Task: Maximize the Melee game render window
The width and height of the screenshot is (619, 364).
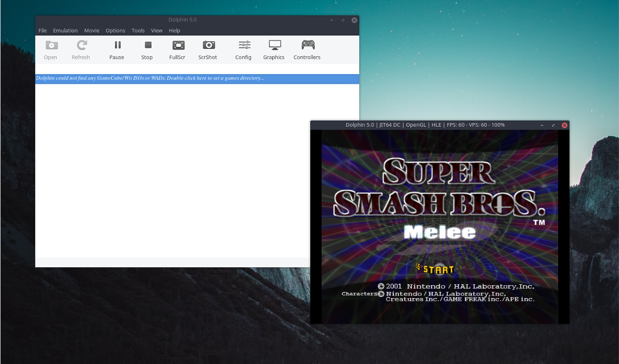Action: pyautogui.click(x=553, y=125)
